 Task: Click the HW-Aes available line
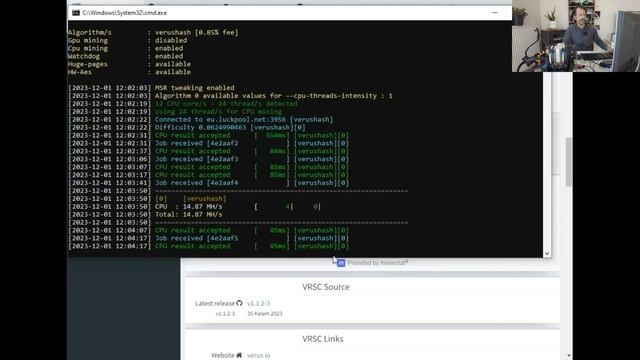(129, 72)
